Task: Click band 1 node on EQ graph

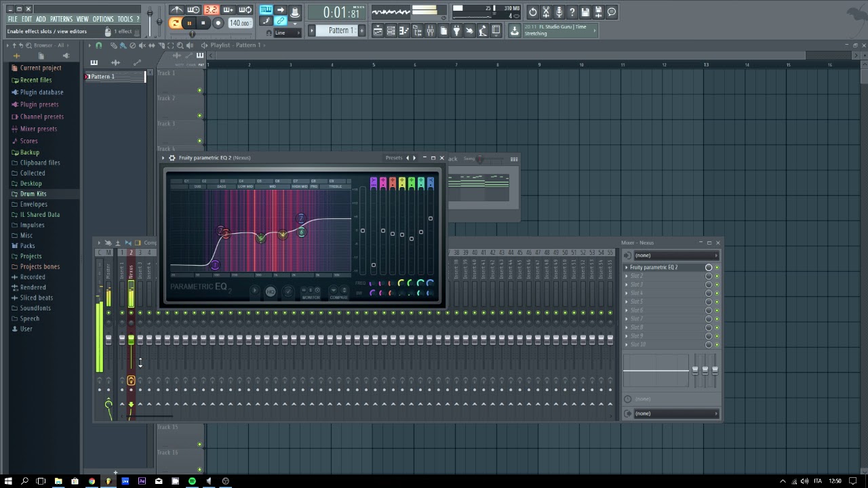Action: click(x=215, y=265)
